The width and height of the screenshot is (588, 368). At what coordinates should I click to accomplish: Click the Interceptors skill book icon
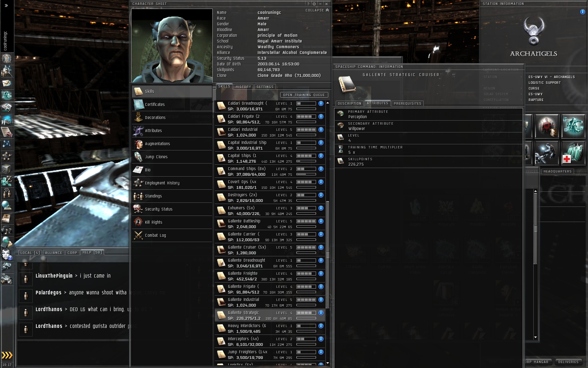click(221, 341)
